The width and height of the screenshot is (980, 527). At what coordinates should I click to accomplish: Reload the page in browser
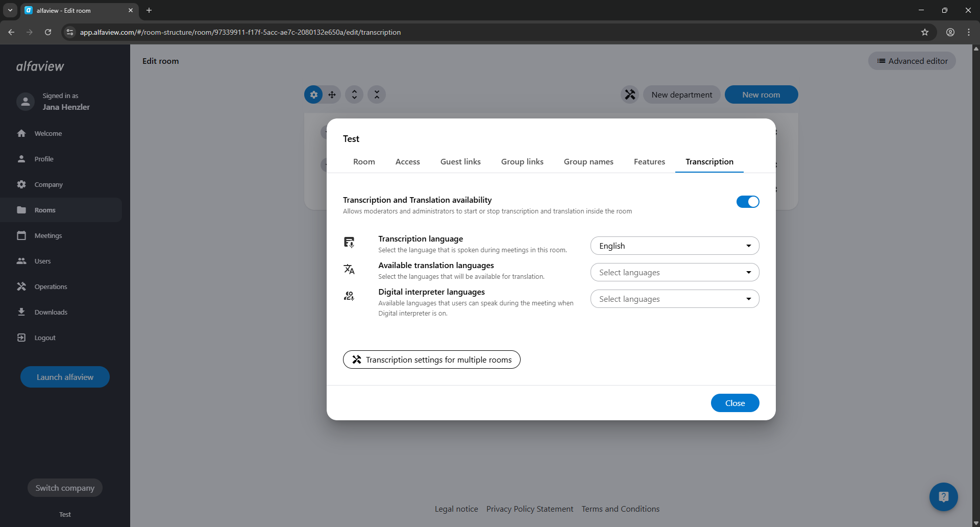pos(48,32)
